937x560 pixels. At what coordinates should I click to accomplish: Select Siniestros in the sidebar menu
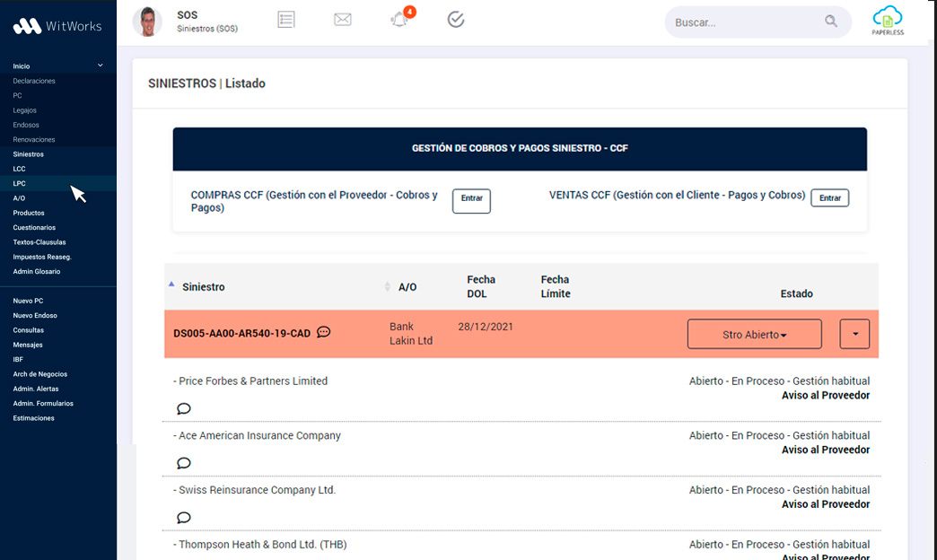[x=28, y=154]
